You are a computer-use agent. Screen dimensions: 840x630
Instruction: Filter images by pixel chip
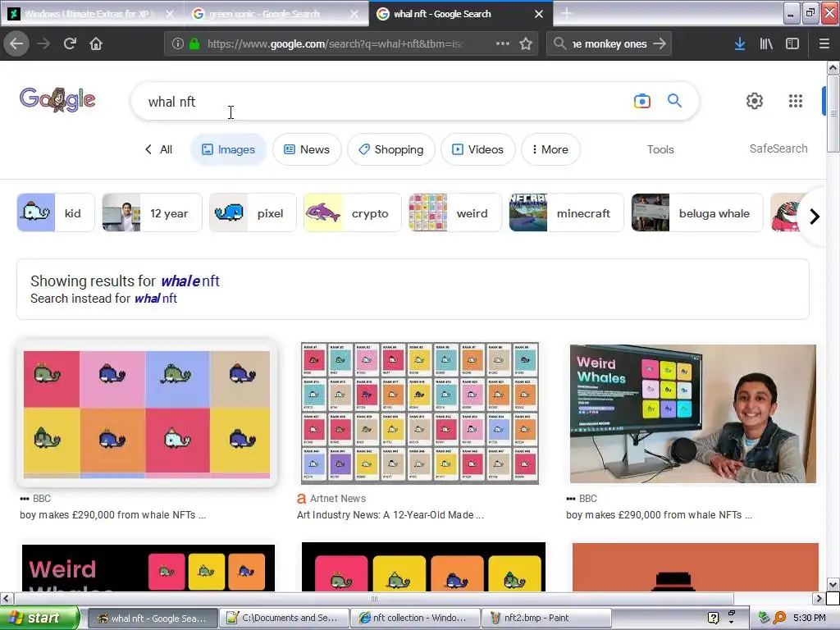(253, 212)
